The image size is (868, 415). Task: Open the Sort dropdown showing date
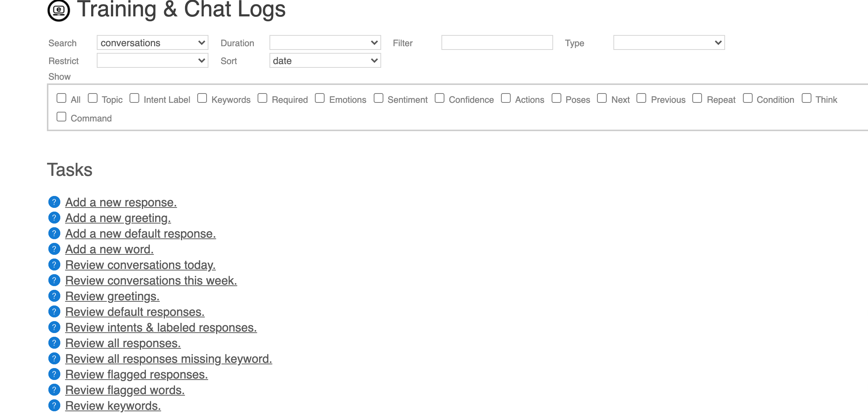pyautogui.click(x=325, y=60)
